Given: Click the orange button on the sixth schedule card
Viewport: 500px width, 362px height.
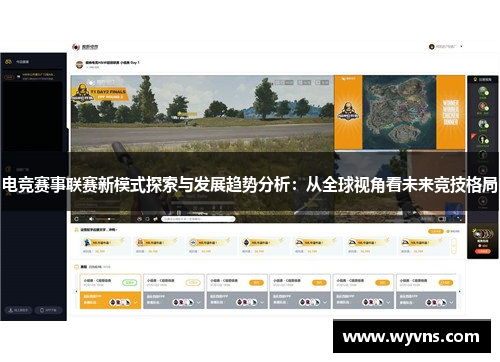Looking at the screenshot, I should tap(445, 283).
